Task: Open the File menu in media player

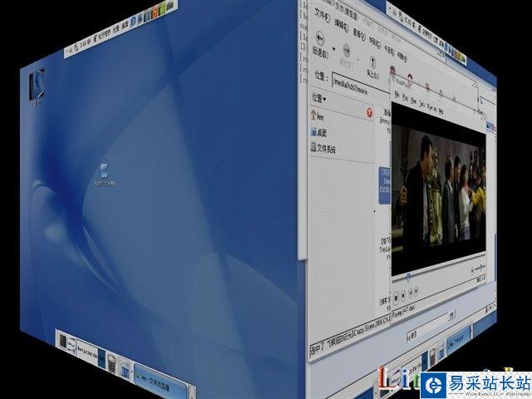Action: (x=397, y=95)
